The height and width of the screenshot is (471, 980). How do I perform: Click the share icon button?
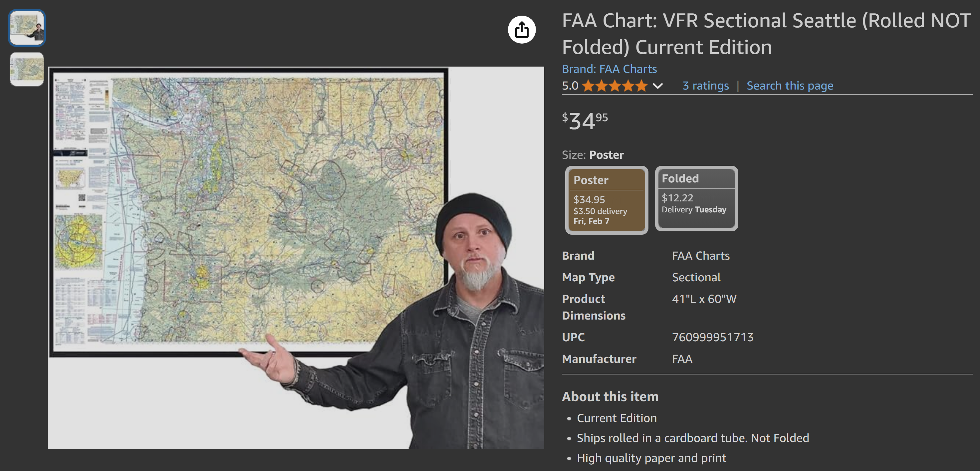522,30
